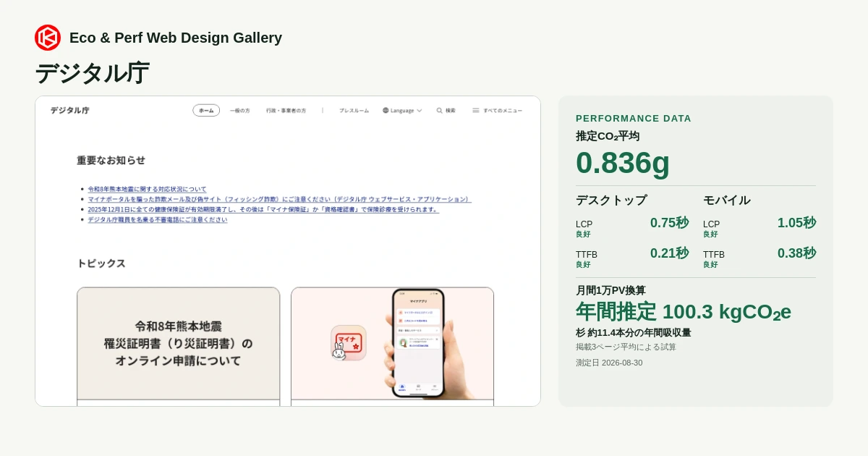The width and height of the screenshot is (868, 456).
Task: Open the プレスルーム nav item
Action: 354,111
